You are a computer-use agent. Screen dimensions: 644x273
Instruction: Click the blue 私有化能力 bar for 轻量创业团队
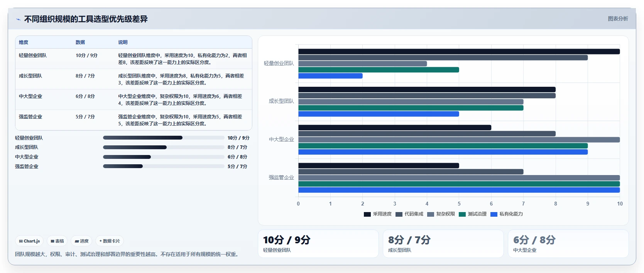[330, 76]
